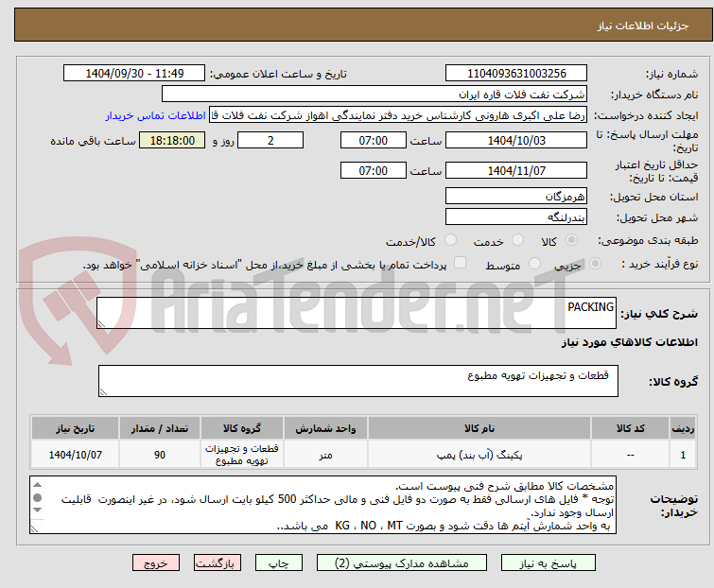Click the PACKING text area resize handle
This screenshot has height=588, width=714.
(101, 324)
